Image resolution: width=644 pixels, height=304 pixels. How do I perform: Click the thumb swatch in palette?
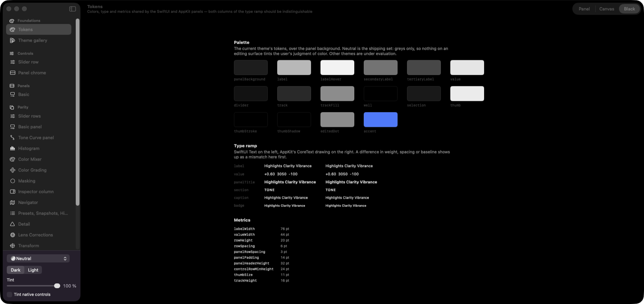tap(467, 93)
